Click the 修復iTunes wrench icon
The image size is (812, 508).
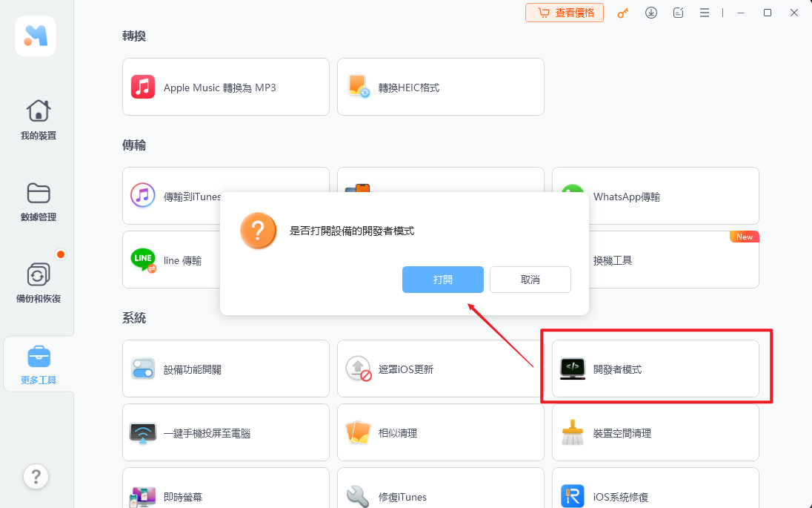[x=358, y=497]
